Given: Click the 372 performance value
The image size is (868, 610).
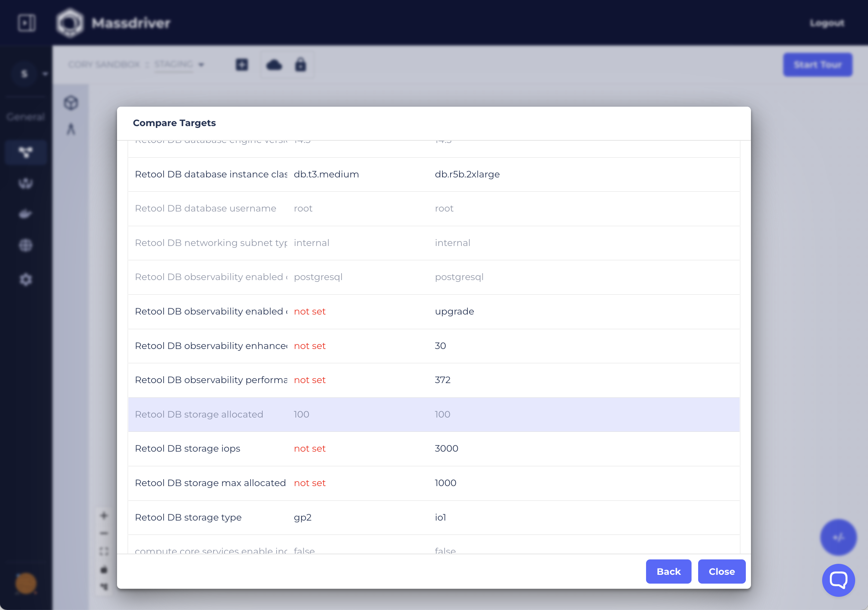Looking at the screenshot, I should tap(443, 380).
